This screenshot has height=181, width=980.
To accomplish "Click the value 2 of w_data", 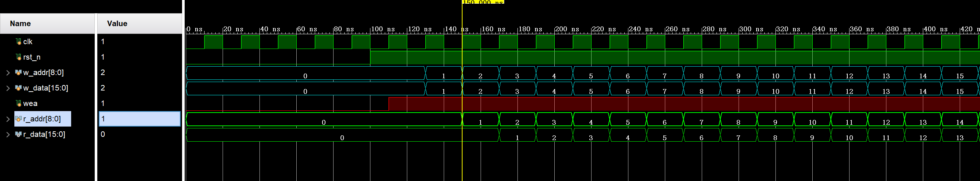I will pos(103,88).
